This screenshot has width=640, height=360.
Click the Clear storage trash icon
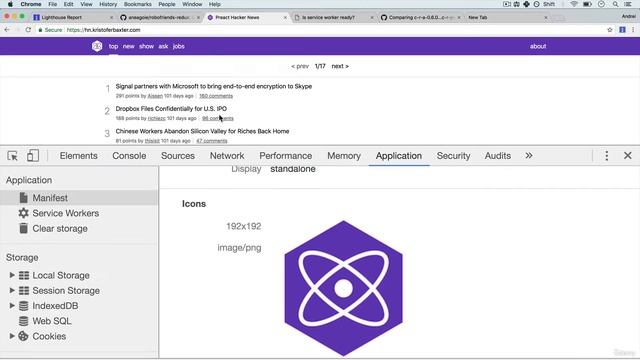[x=24, y=228]
